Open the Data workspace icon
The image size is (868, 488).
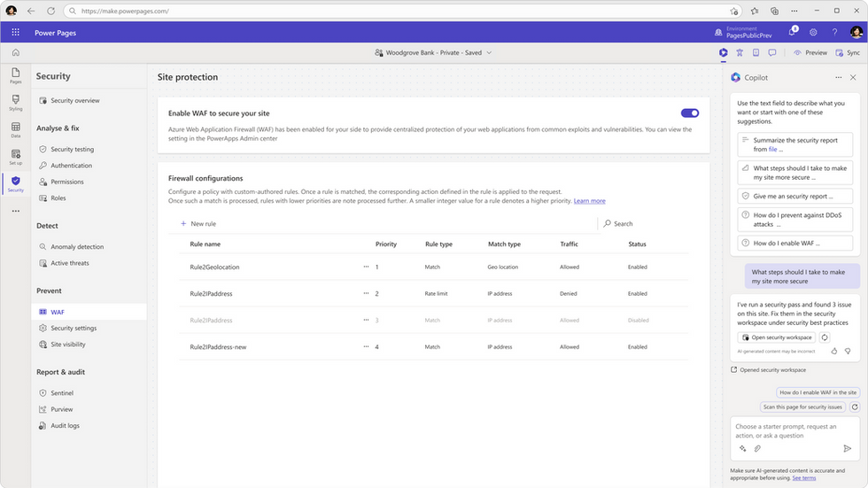pos(15,130)
